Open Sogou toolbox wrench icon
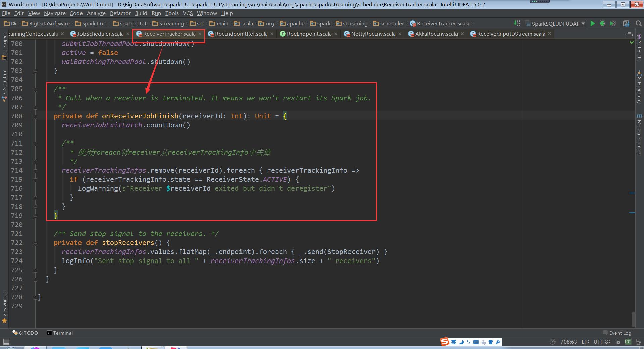Viewport: 644px width, 349px height. [498, 342]
